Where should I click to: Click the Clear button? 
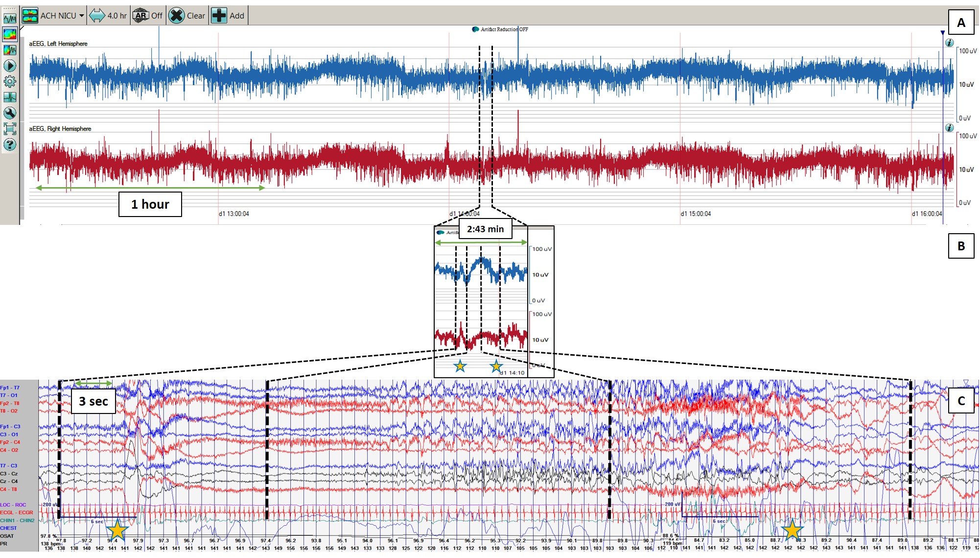(187, 16)
